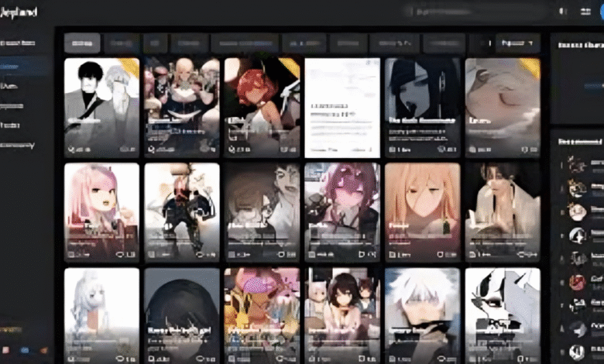Open the peach-haired girl card with orange background
Viewport: 604px width, 364px height.
[422, 212]
